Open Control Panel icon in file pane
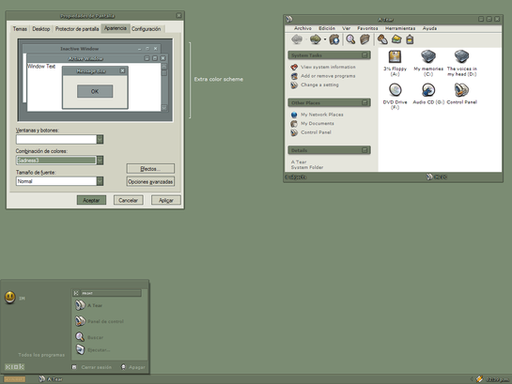512x384 pixels. point(461,90)
